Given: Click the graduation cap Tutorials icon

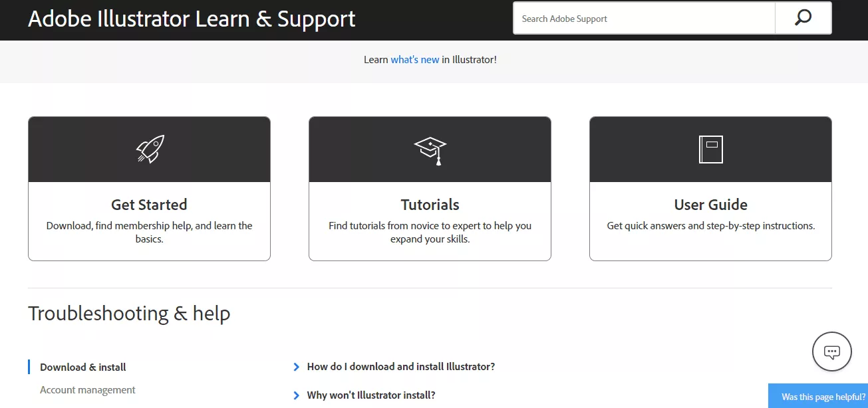Looking at the screenshot, I should pos(430,151).
